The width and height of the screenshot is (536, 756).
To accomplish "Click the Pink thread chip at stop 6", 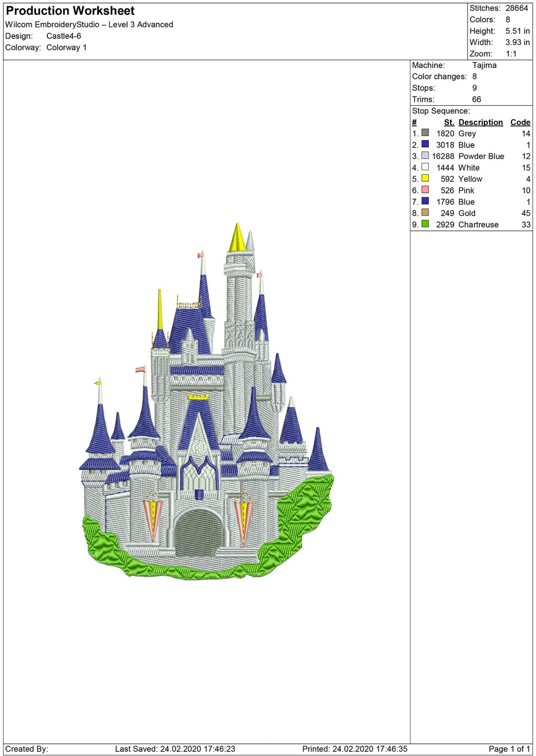I will point(424,190).
